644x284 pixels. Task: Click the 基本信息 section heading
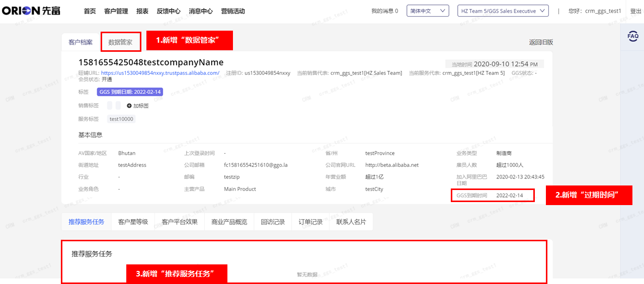click(90, 135)
